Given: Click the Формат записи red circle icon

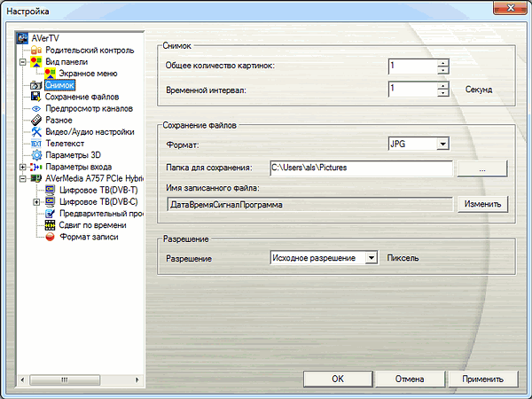Looking at the screenshot, I should (x=50, y=237).
